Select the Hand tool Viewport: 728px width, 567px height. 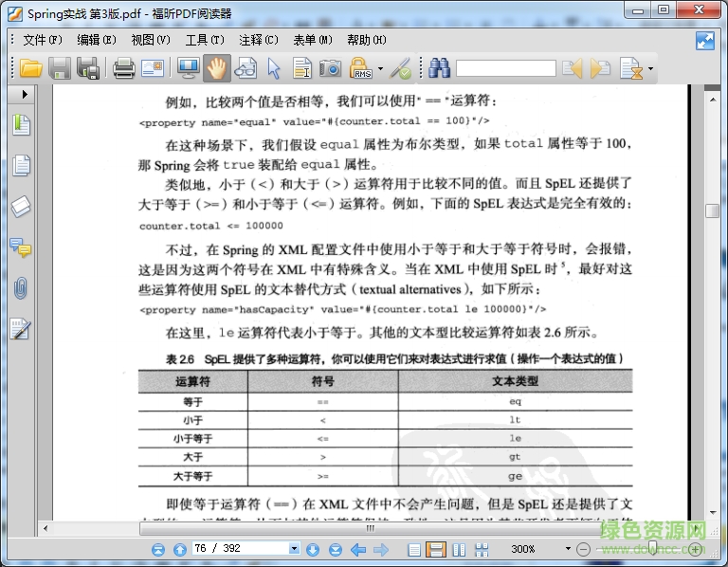pyautogui.click(x=217, y=68)
